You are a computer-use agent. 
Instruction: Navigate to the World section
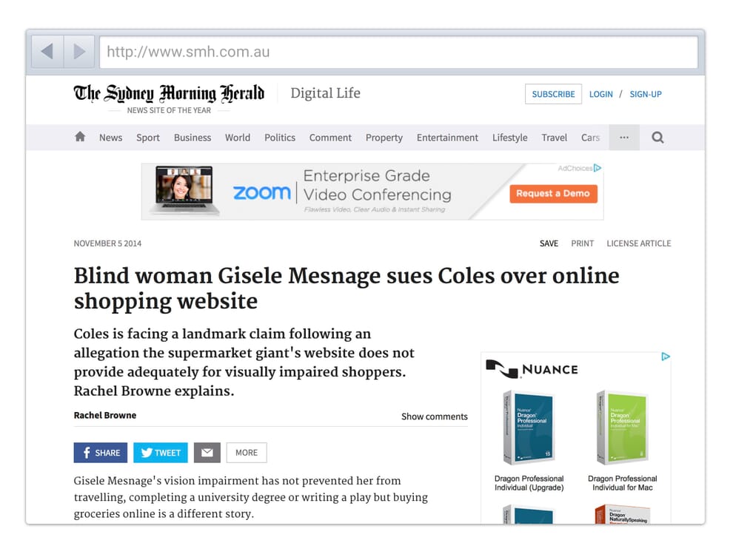pos(238,138)
